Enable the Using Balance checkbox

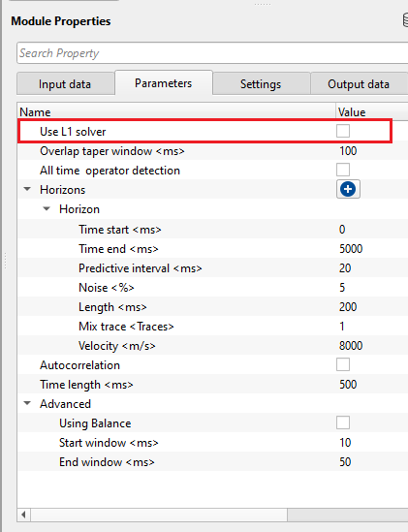click(x=343, y=423)
